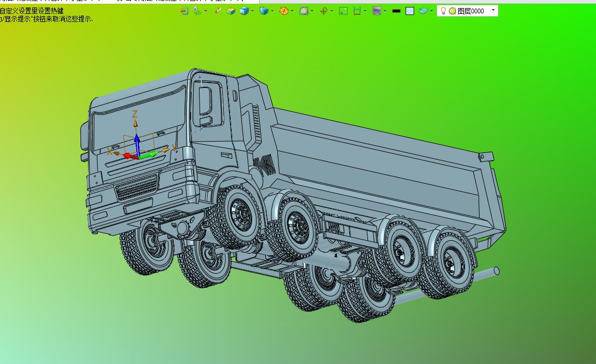Click the gray monitor display icon
Image resolution: width=596 pixels, height=364 pixels.
click(377, 11)
